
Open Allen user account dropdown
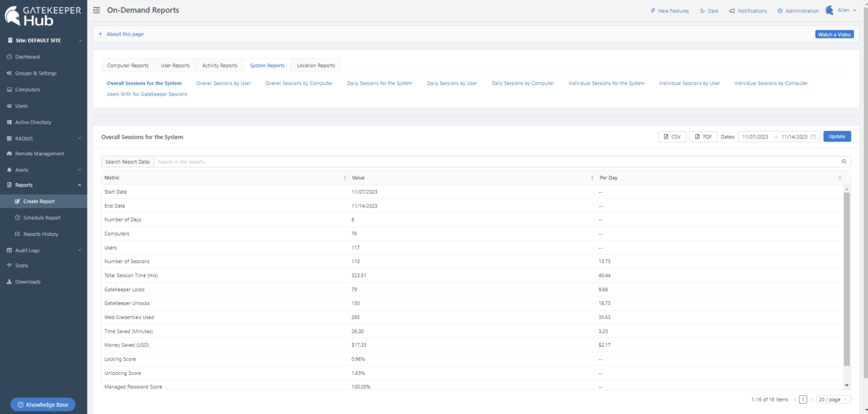click(846, 11)
